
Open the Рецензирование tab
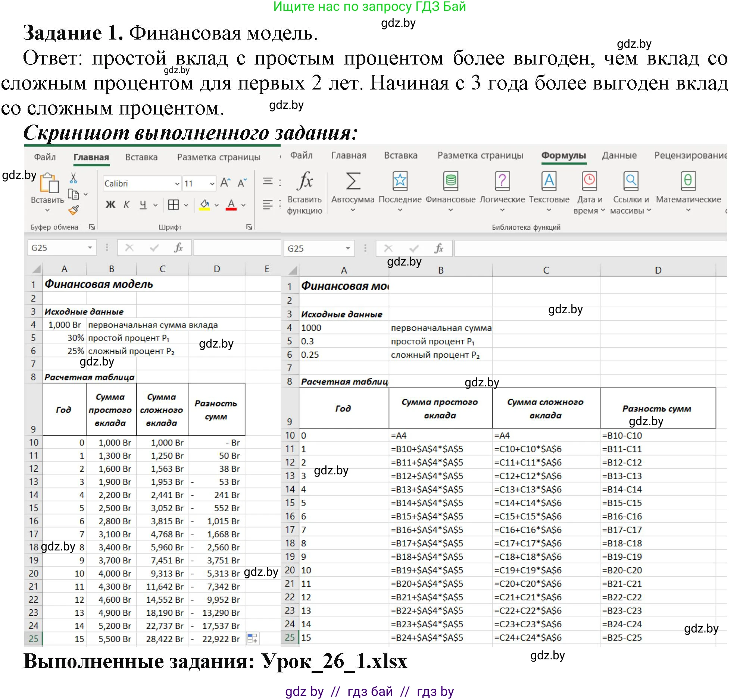point(690,155)
